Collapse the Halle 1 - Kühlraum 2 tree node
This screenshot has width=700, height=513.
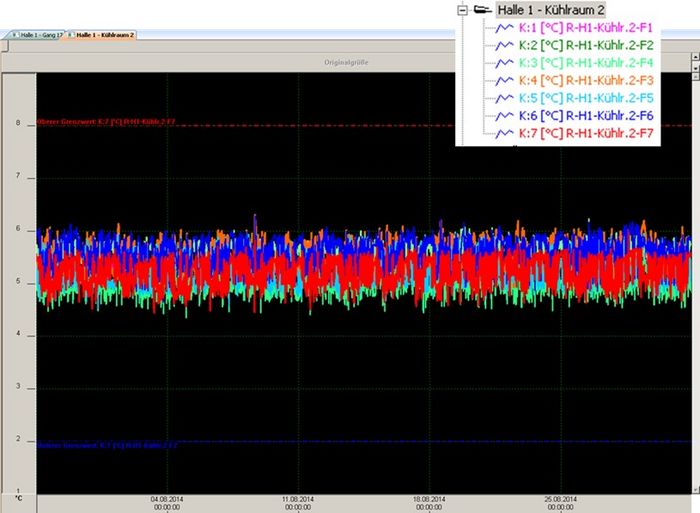462,10
